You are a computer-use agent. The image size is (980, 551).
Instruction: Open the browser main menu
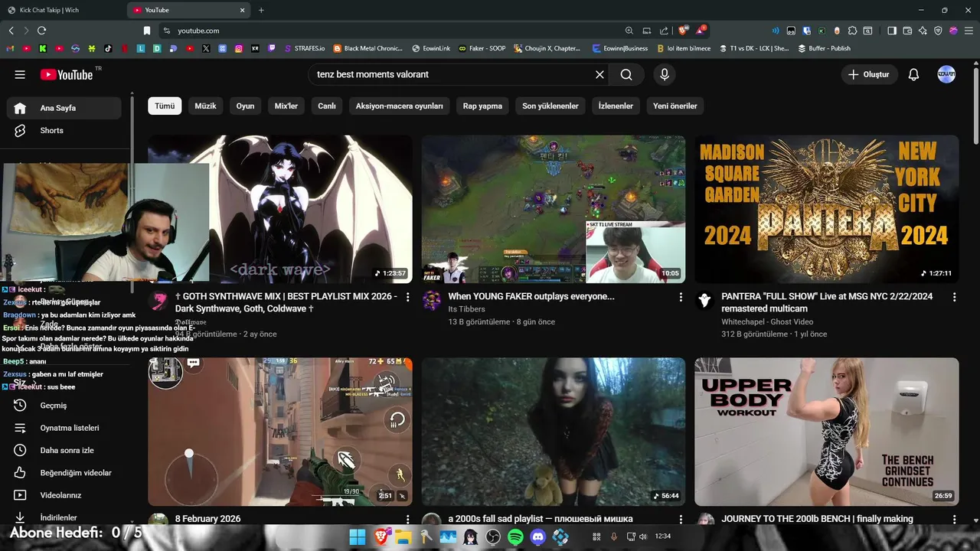(969, 31)
